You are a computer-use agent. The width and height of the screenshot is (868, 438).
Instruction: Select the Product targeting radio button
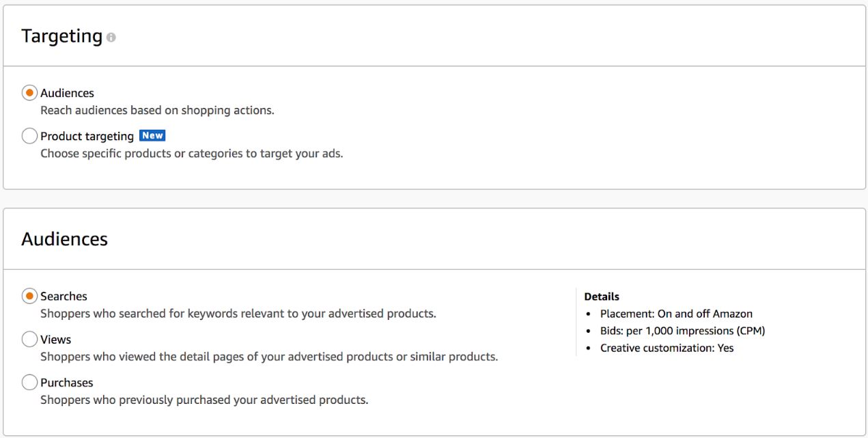(29, 136)
